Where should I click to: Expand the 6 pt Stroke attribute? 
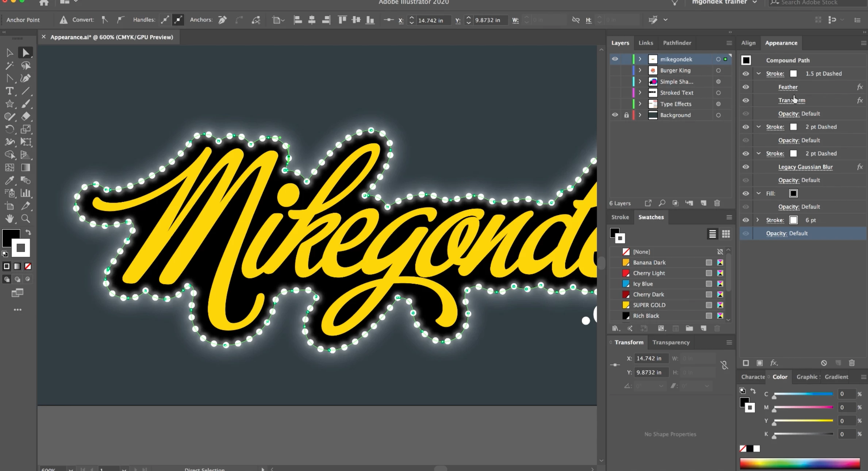(758, 220)
